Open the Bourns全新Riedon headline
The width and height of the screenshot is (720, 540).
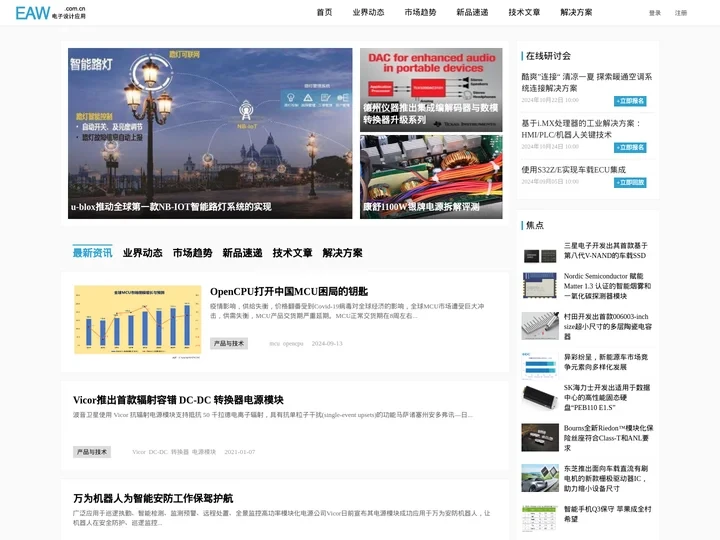608,438
